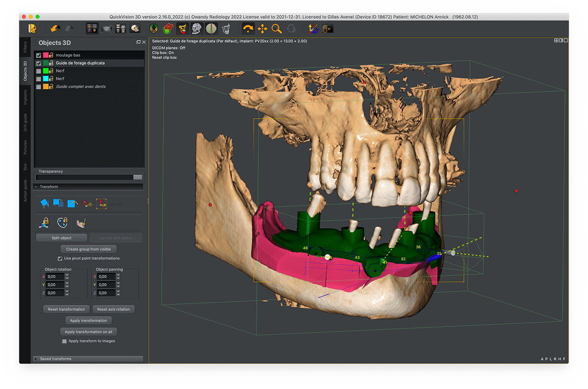Screen dimensions: 588x389
Task: Enable visibility of the green Nerf object
Action: click(39, 71)
